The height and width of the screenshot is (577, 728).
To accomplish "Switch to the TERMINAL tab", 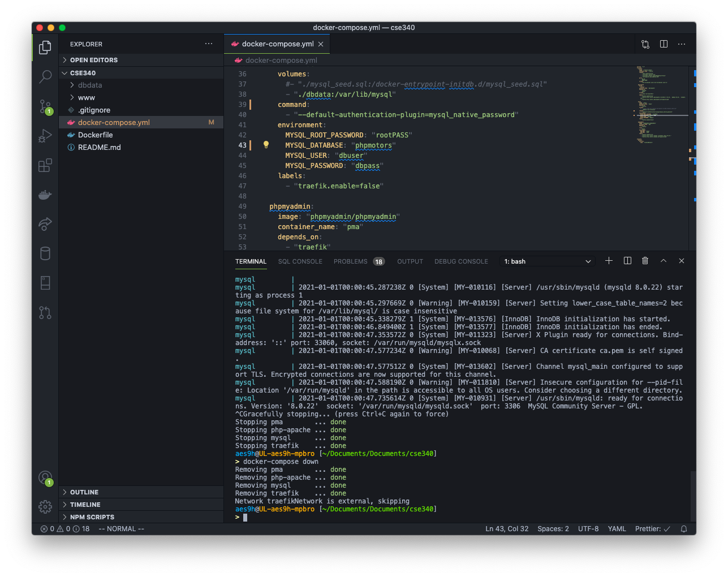I will [251, 261].
